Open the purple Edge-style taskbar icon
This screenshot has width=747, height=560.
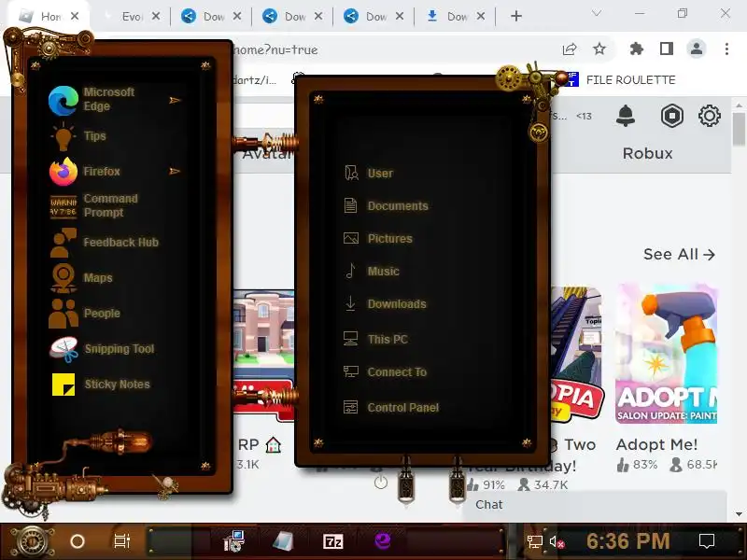point(382,541)
